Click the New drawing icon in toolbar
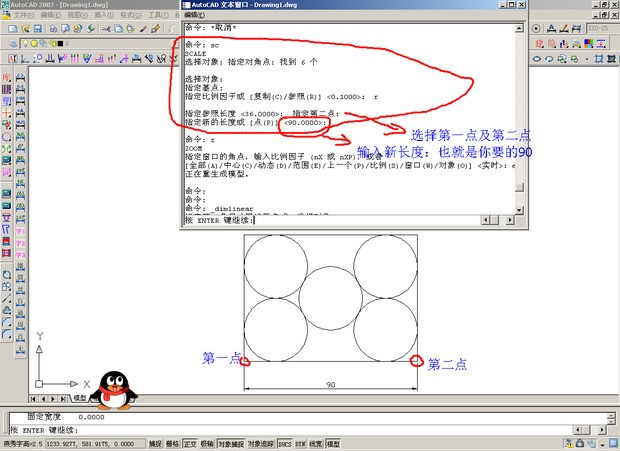 tap(12, 29)
